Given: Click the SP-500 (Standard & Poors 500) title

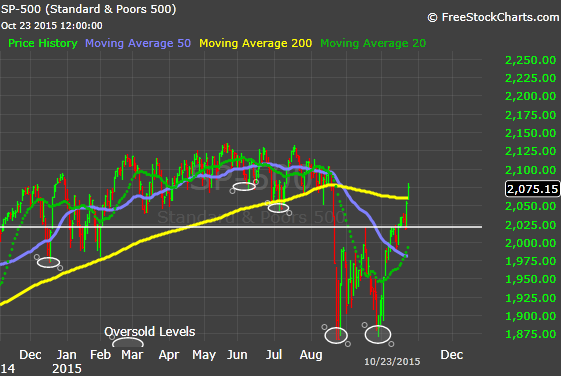Looking at the screenshot, I should click(88, 9).
